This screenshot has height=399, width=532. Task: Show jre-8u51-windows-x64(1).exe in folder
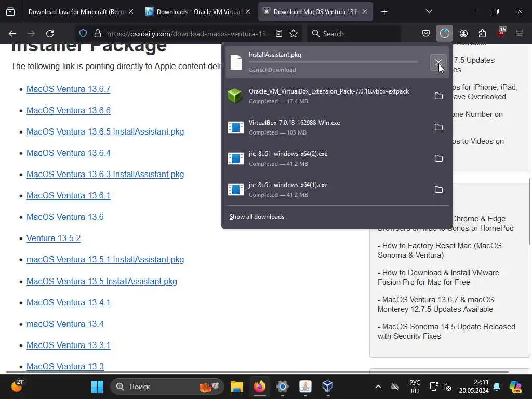click(x=438, y=190)
